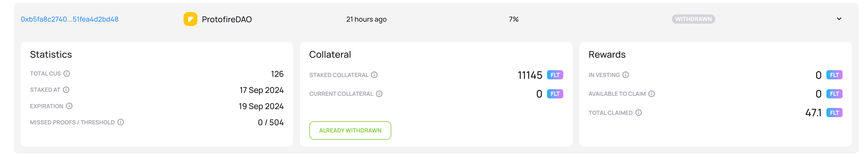Image resolution: width=868 pixels, height=157 pixels.
Task: Click the Expiration info icon
Action: click(69, 106)
